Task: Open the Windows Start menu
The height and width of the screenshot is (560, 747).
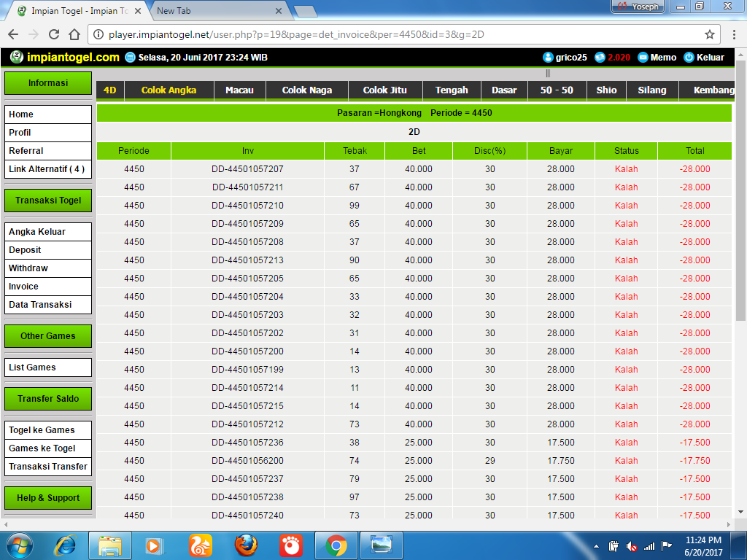Action: [x=20, y=545]
